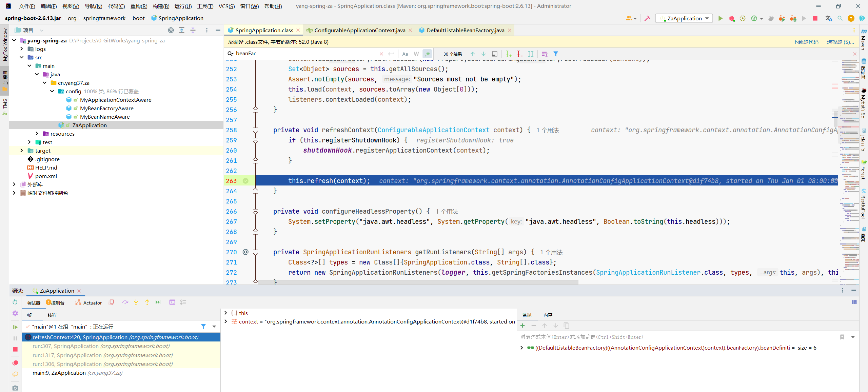This screenshot has width=868, height=392.
Task: Collapse all in project panel
Action: (193, 30)
